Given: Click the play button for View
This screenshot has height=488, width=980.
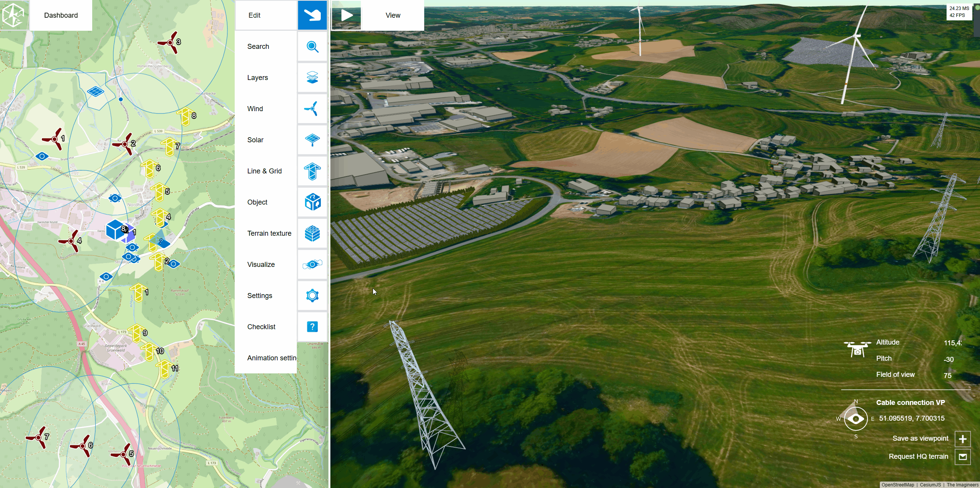Looking at the screenshot, I should (x=347, y=15).
